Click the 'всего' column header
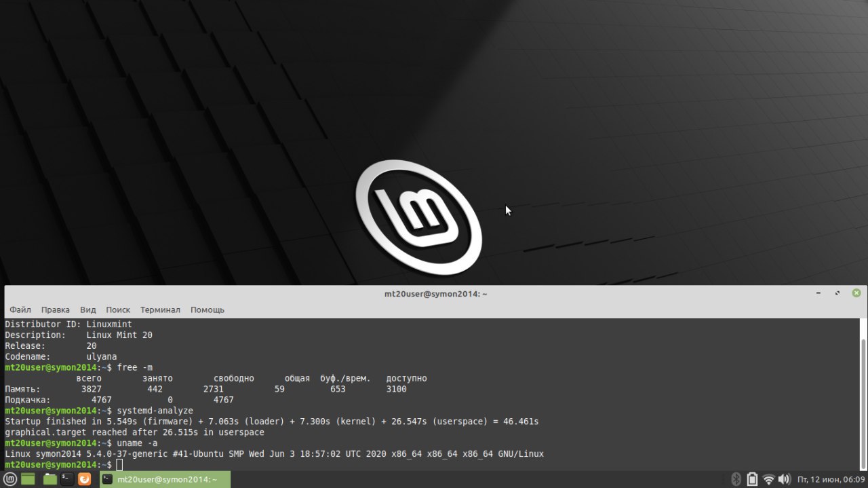 89,378
